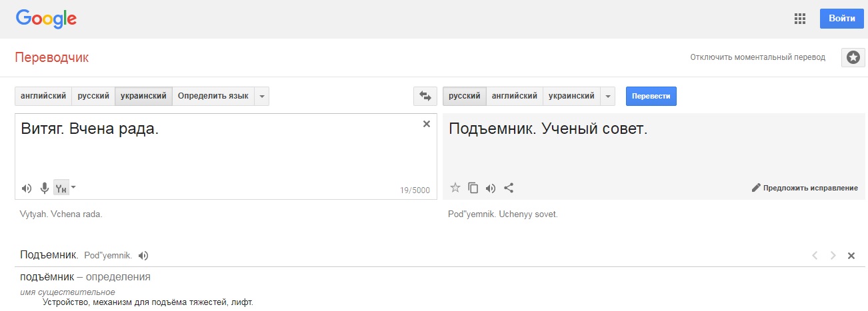Select украинский as source language
868x311 pixels.
[143, 96]
